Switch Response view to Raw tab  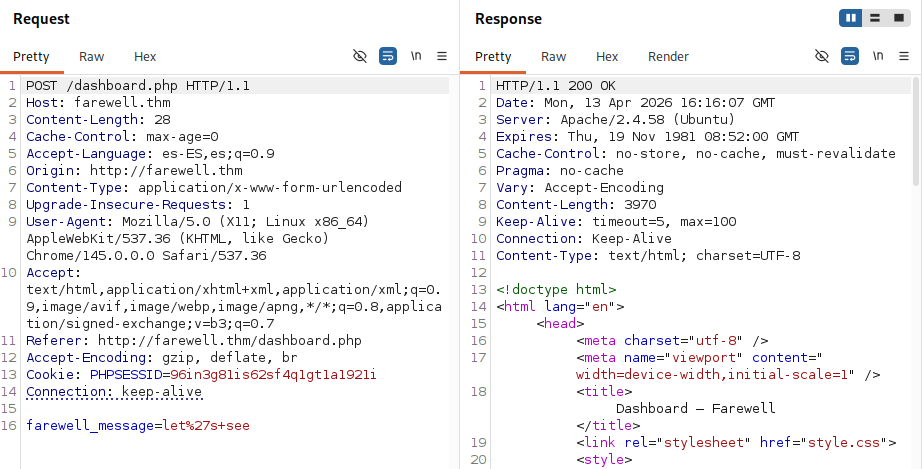[553, 56]
